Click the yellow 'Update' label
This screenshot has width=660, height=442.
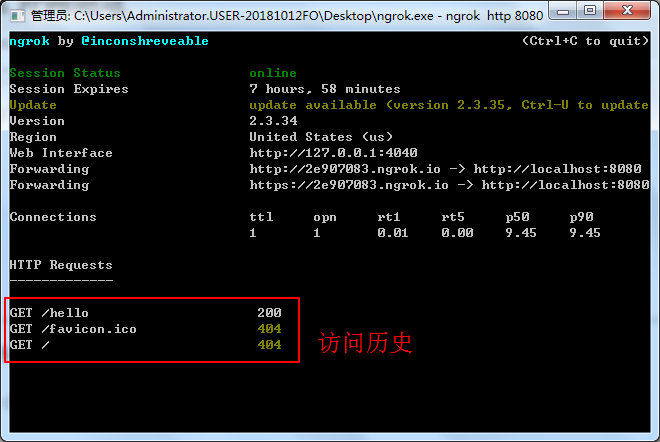33,105
